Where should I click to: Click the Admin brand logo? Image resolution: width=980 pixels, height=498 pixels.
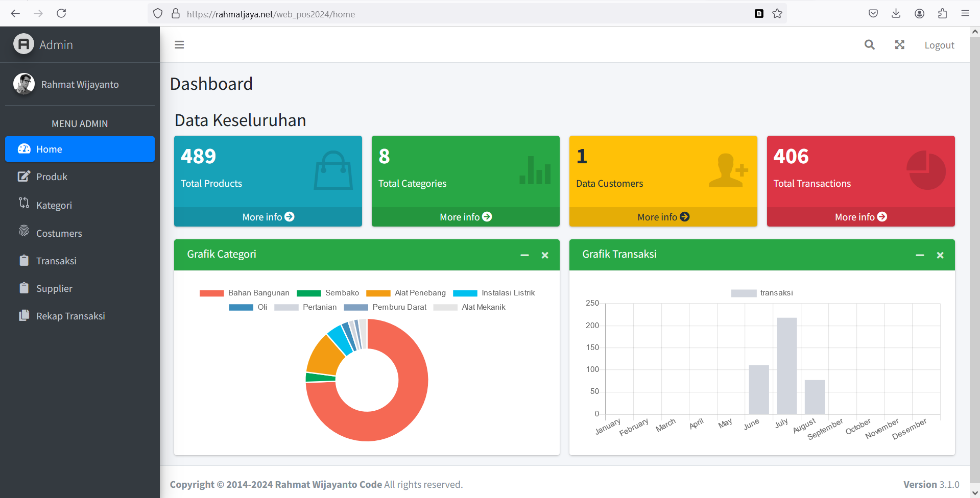click(x=24, y=44)
